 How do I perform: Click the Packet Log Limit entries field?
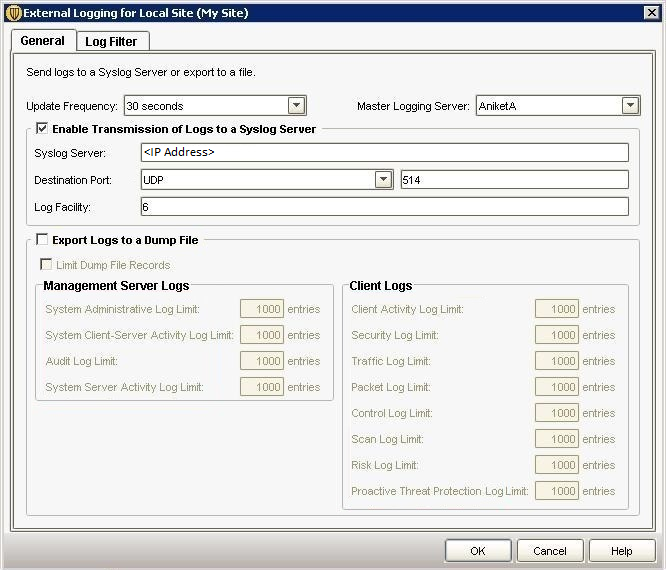(557, 387)
